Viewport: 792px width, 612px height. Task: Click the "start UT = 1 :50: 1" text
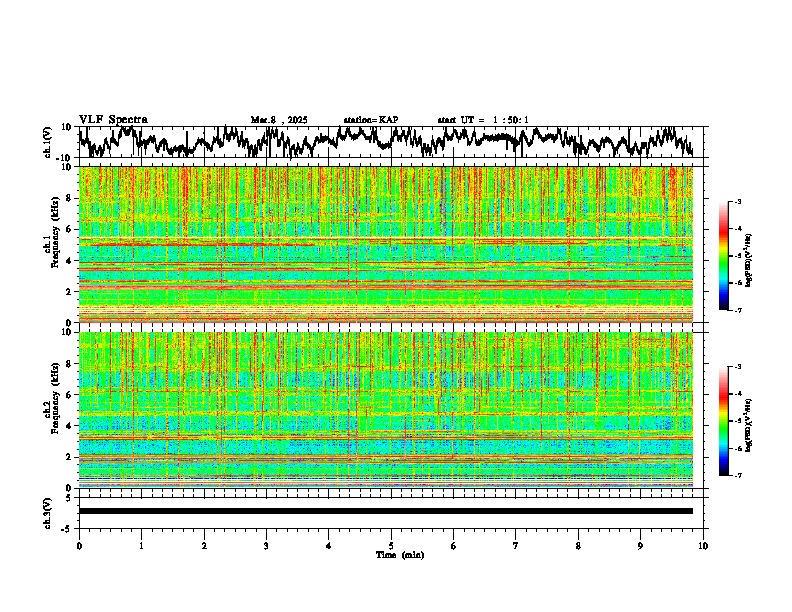coord(483,120)
